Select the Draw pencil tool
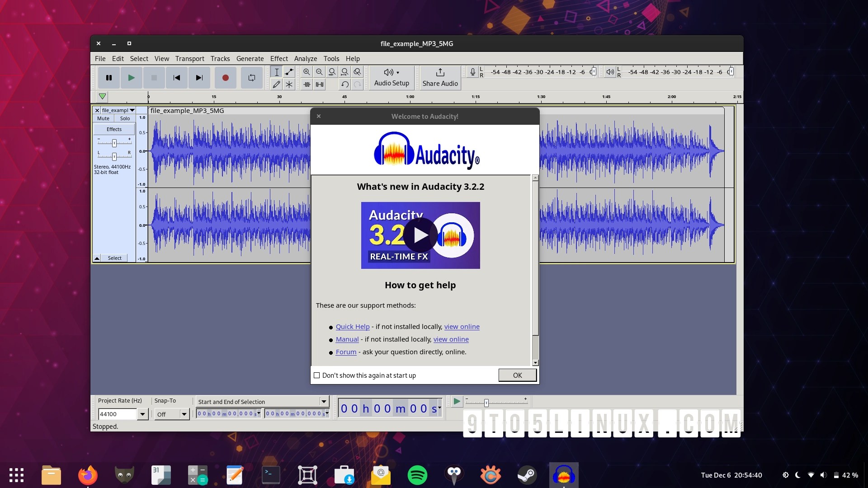Viewport: 868px width, 488px height. click(276, 84)
